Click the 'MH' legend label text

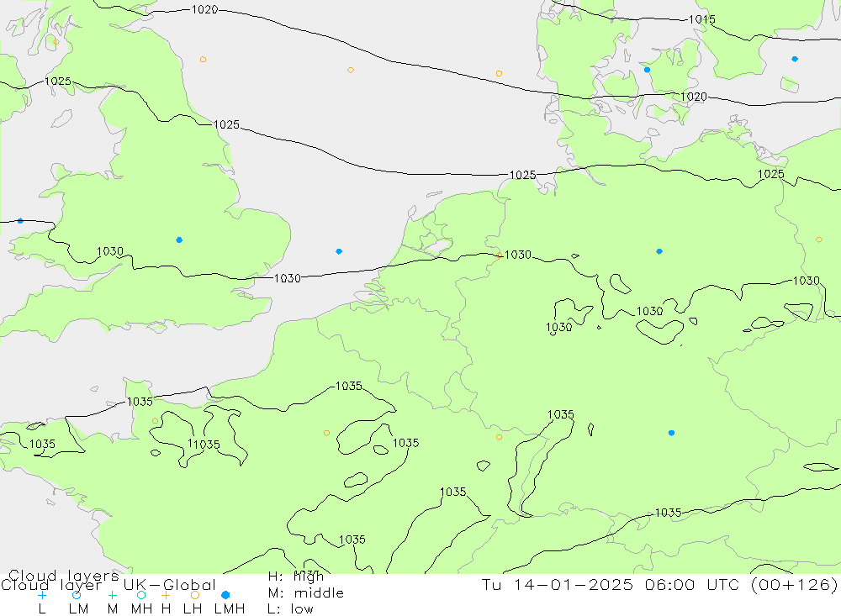point(141,609)
